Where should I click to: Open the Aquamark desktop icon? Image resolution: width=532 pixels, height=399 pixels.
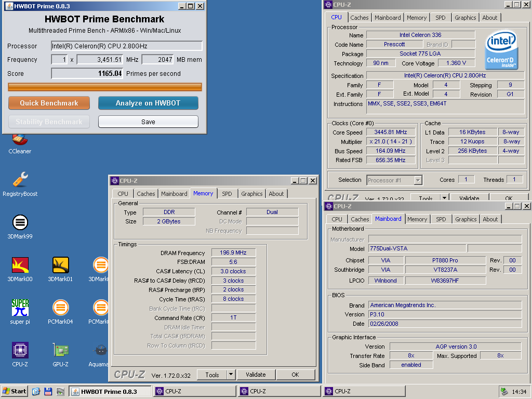99,354
